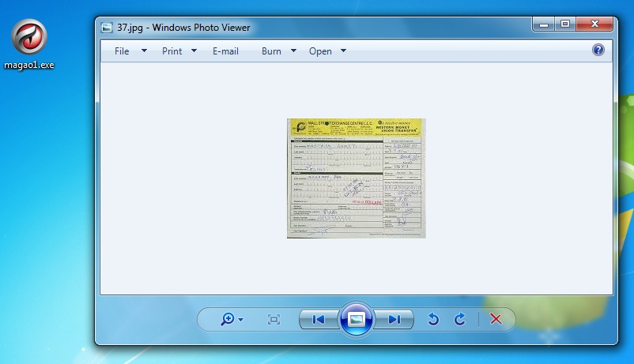Open the Help question mark icon
The width and height of the screenshot is (634, 364).
tap(598, 50)
